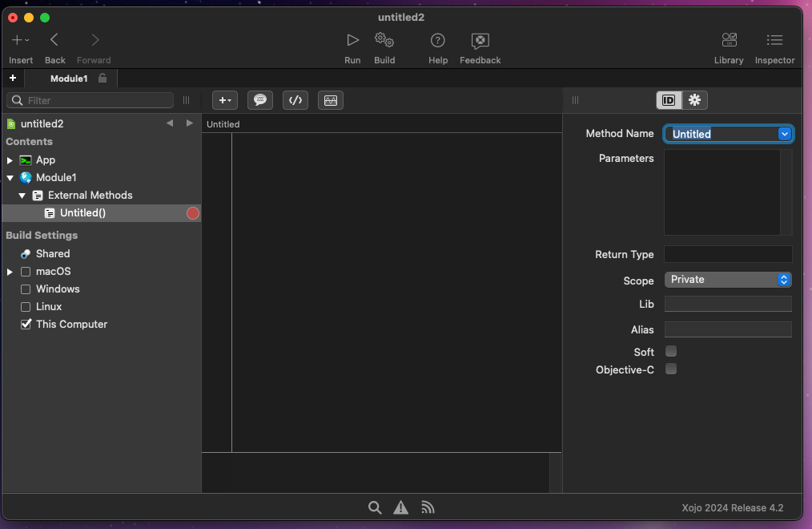This screenshot has width=812, height=529.
Task: Open the warnings triangle icon in status bar
Action: pos(401,507)
